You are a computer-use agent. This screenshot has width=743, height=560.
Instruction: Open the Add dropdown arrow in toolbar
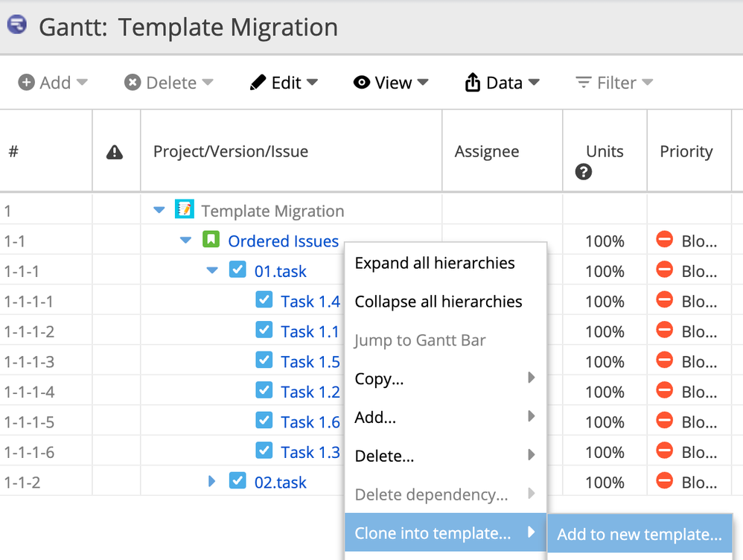pos(82,82)
